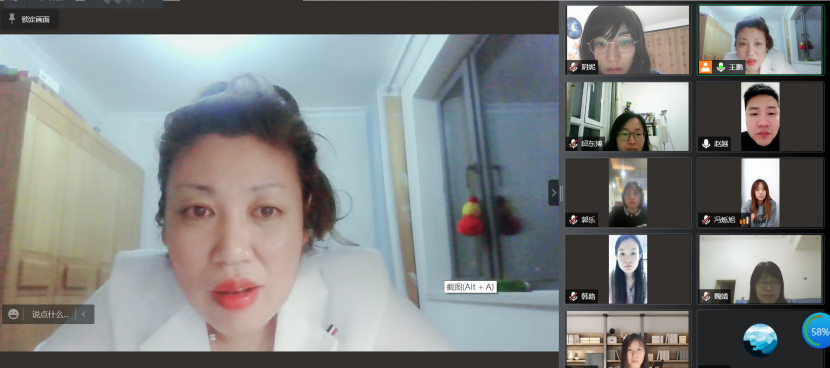Click into the 说点什么 chat input
The width and height of the screenshot is (830, 368).
[x=50, y=315]
